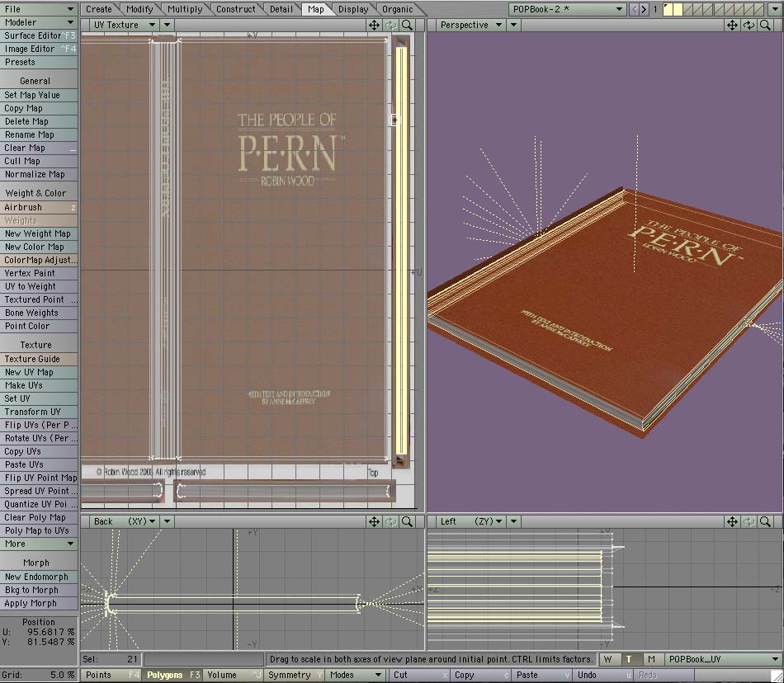Click the Sel count field showing 21
Viewport: 784px width, 683px height.
pos(111,659)
